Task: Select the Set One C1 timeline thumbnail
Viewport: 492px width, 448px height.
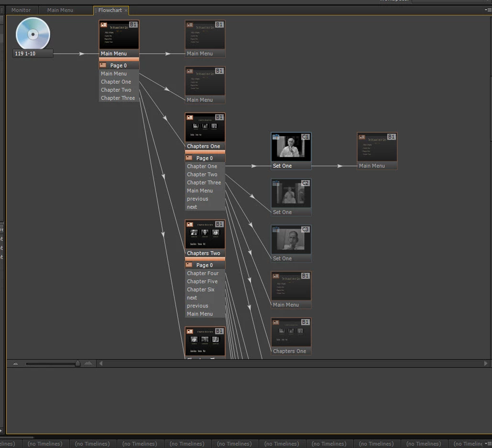Action: [291, 148]
